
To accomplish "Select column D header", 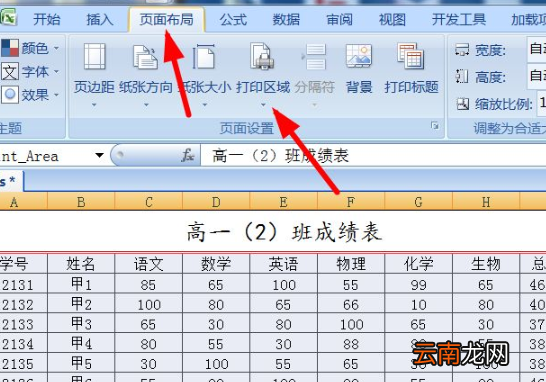I will pos(216,202).
